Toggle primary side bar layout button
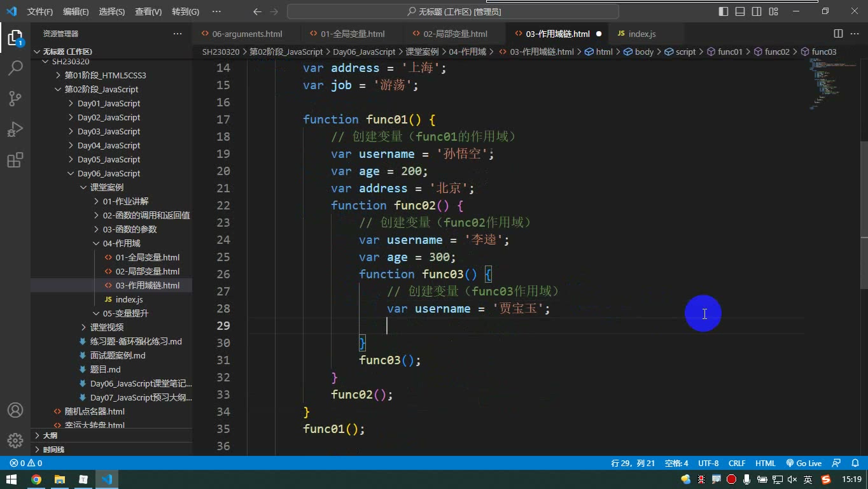 tap(724, 11)
